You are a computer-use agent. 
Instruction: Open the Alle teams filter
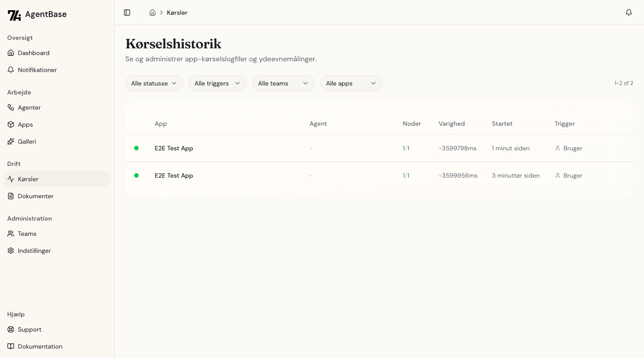[x=284, y=83]
